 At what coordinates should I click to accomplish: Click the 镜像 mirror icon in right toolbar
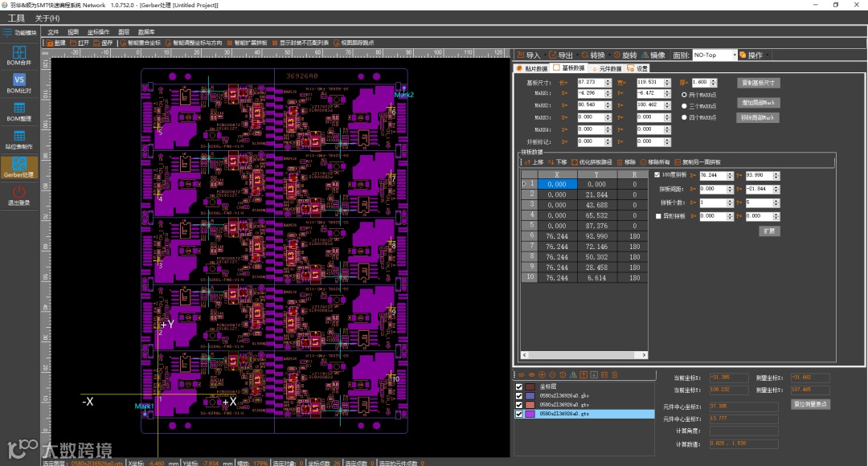652,55
